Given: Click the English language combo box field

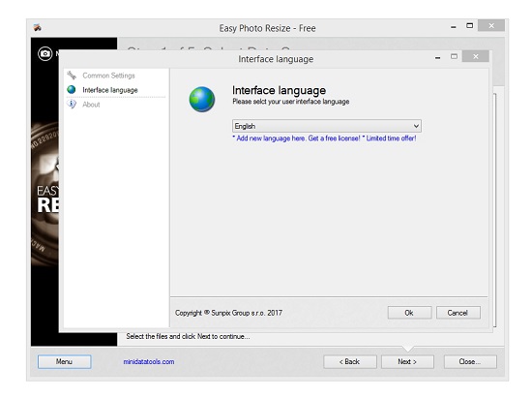Looking at the screenshot, I should (327, 126).
